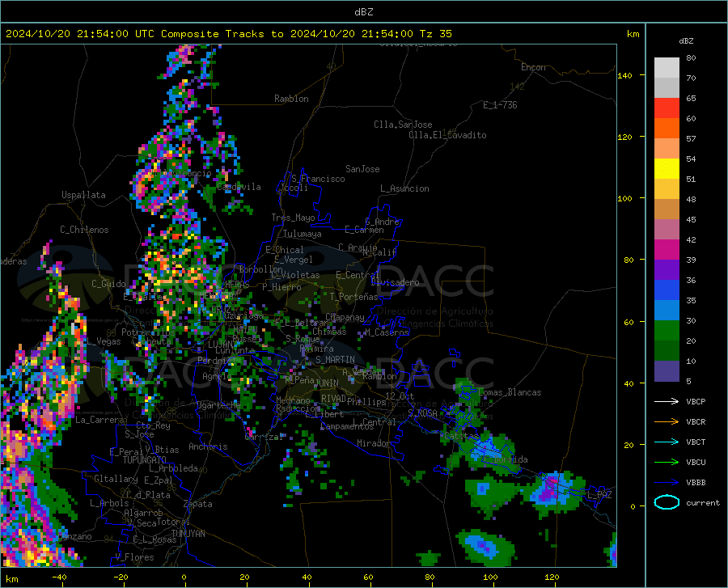This screenshot has width=728, height=588.
Task: Click the Zapata map label
Action: (x=198, y=504)
